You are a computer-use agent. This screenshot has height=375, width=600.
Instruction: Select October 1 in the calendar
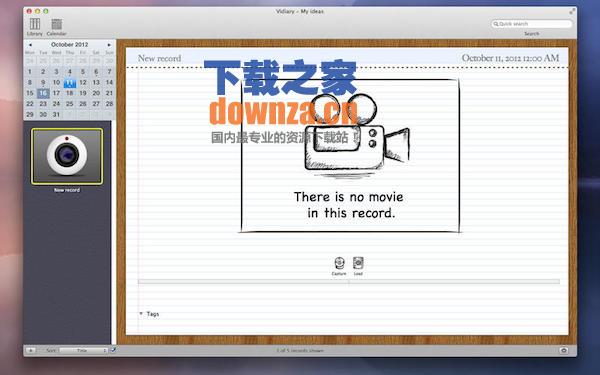30,72
